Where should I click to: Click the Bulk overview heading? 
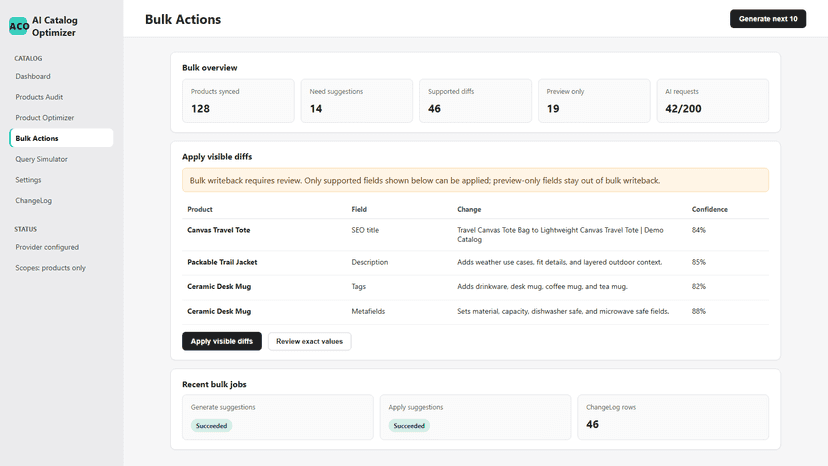210,68
